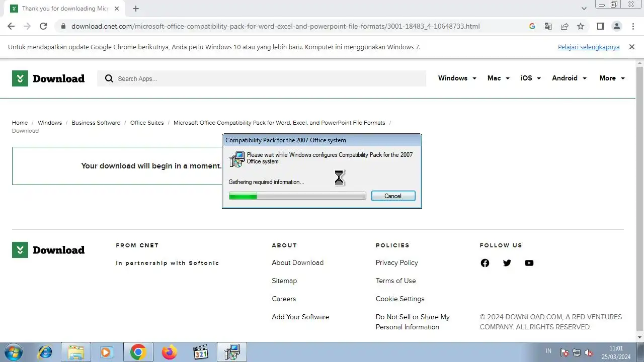Open the Twitter follow icon

(507, 263)
